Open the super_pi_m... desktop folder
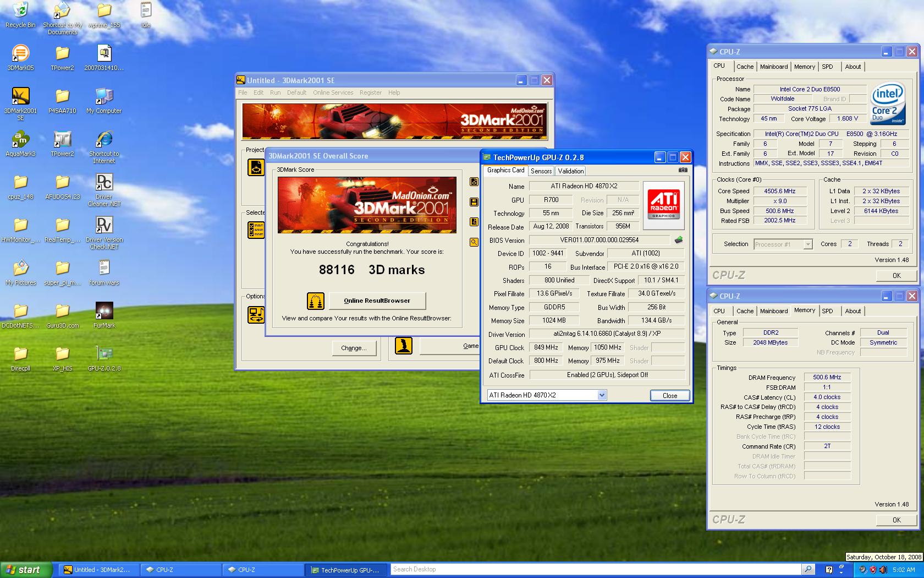Image resolution: width=924 pixels, height=578 pixels. 62,268
